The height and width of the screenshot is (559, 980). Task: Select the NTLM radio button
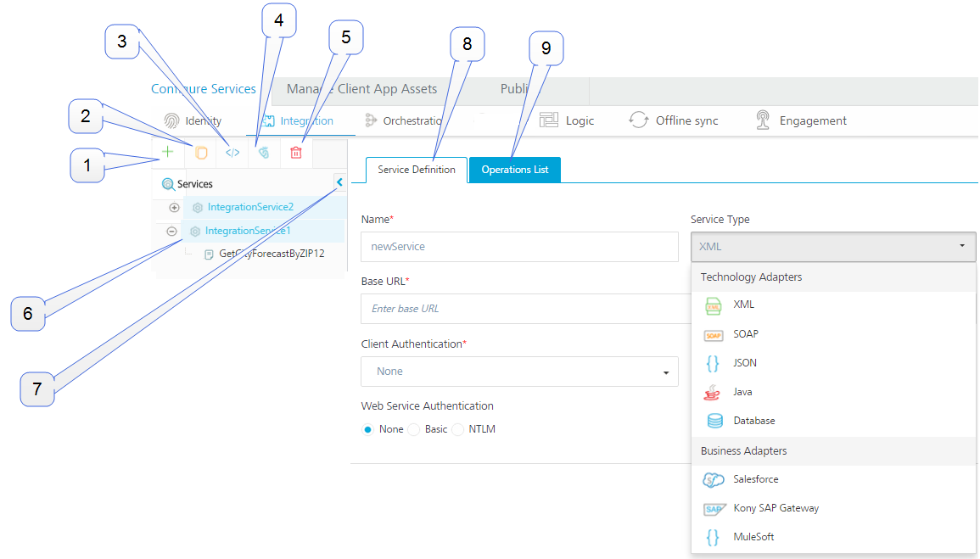pos(458,429)
